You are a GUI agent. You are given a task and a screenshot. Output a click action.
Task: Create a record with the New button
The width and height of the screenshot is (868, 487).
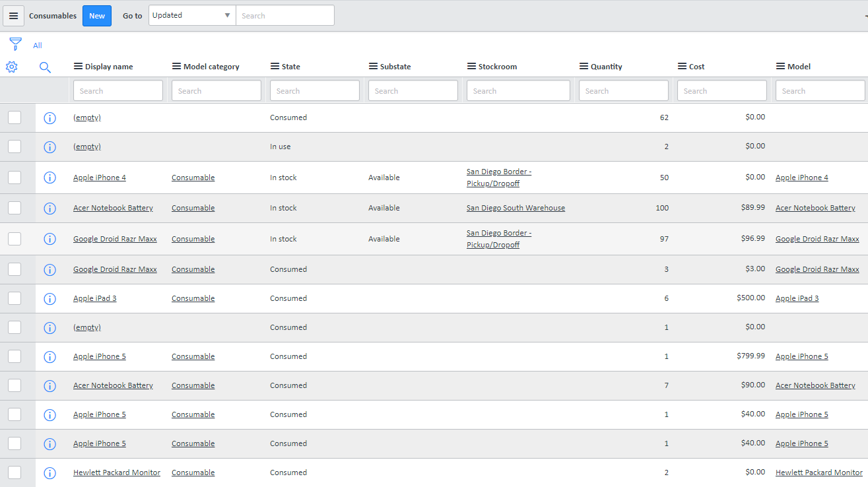point(96,15)
